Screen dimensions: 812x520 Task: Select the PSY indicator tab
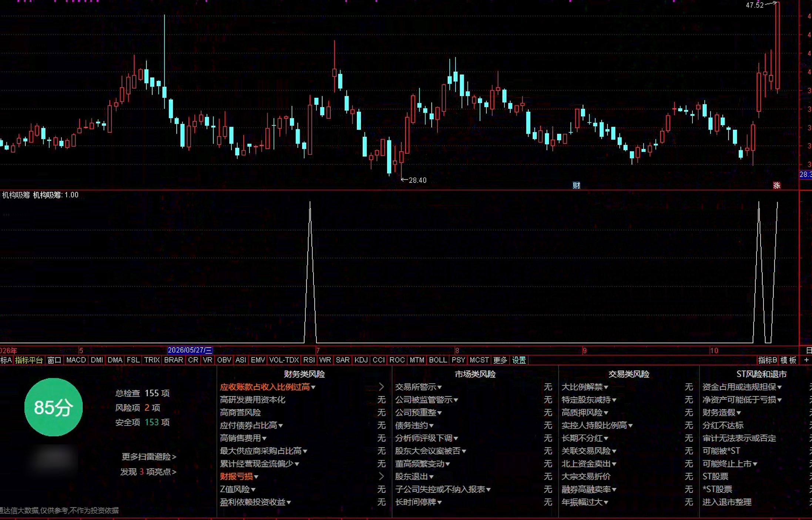(x=458, y=360)
